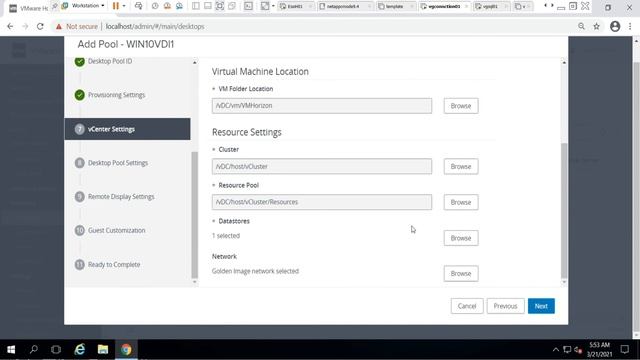Click the thumbnail bar view icon

click(x=207, y=6)
